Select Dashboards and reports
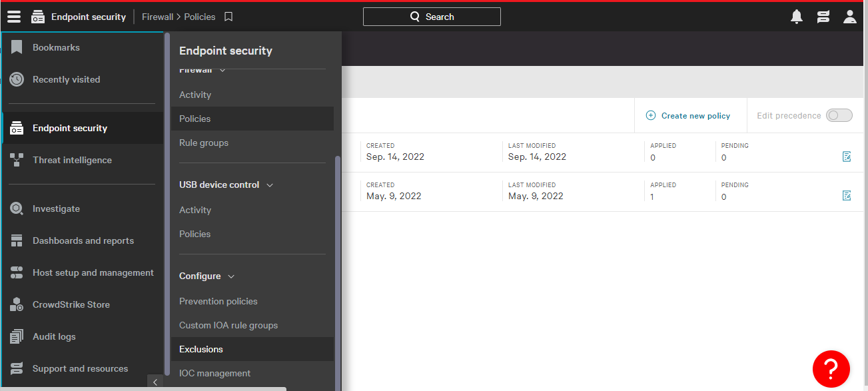 click(x=83, y=240)
